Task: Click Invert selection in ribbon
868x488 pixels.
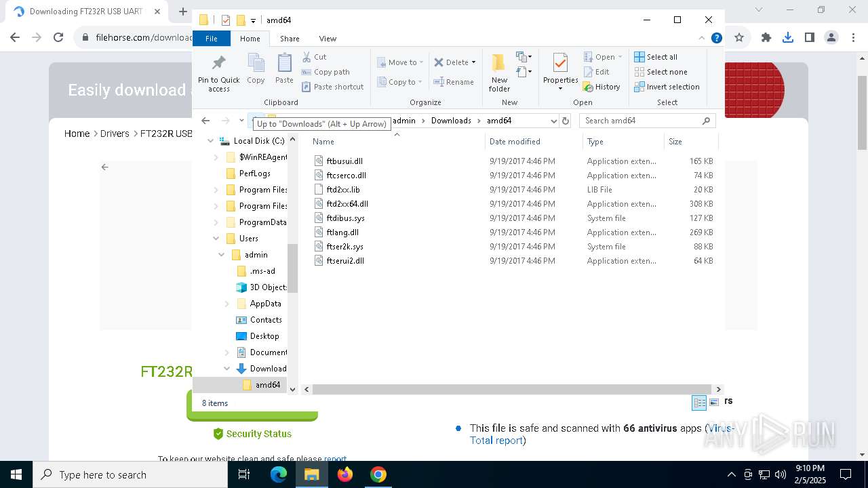Action: (667, 87)
